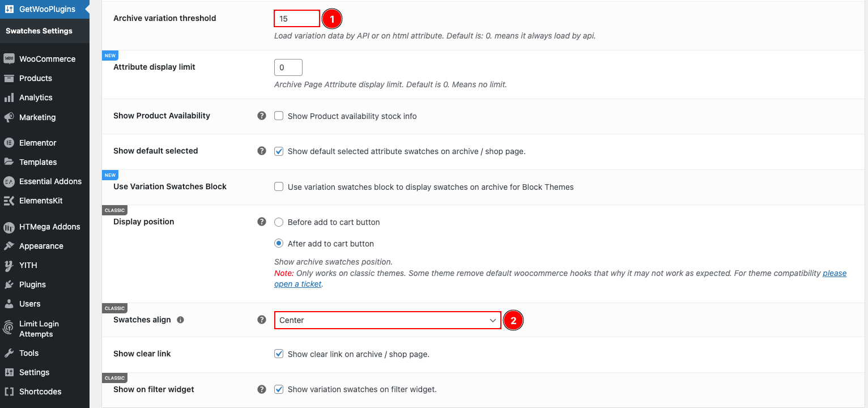Click the Analytics bar chart icon
868x408 pixels.
coord(9,97)
